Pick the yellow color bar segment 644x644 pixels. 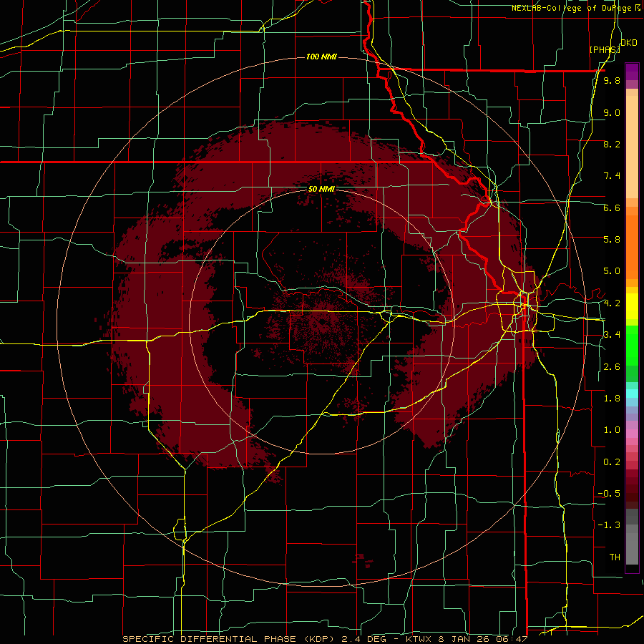click(x=632, y=306)
